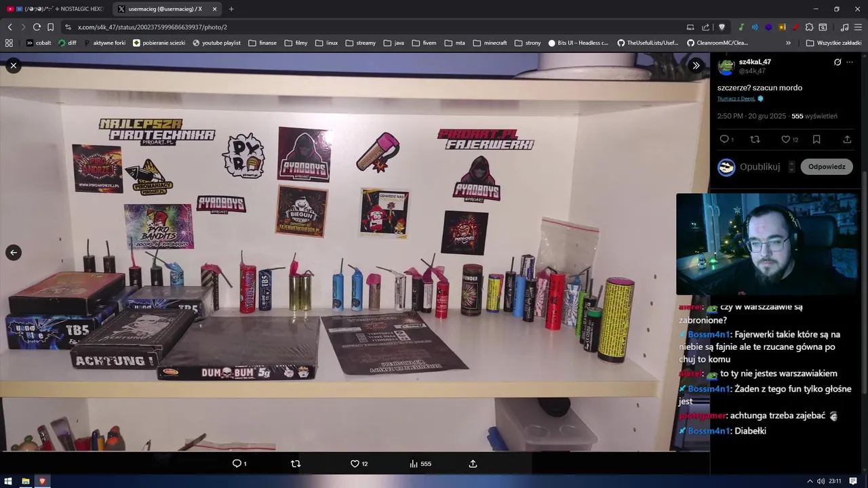Open site settings icon in address bar
The width and height of the screenshot is (868, 488).
(x=67, y=27)
